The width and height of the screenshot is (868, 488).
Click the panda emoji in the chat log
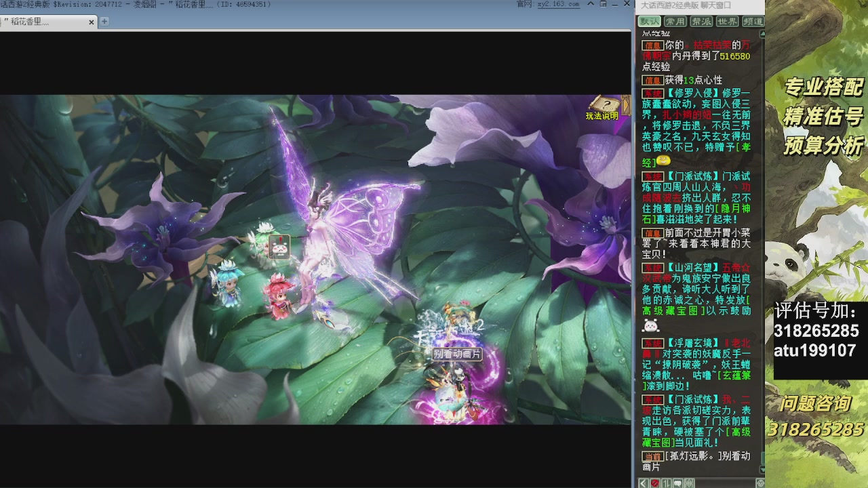[x=651, y=325]
